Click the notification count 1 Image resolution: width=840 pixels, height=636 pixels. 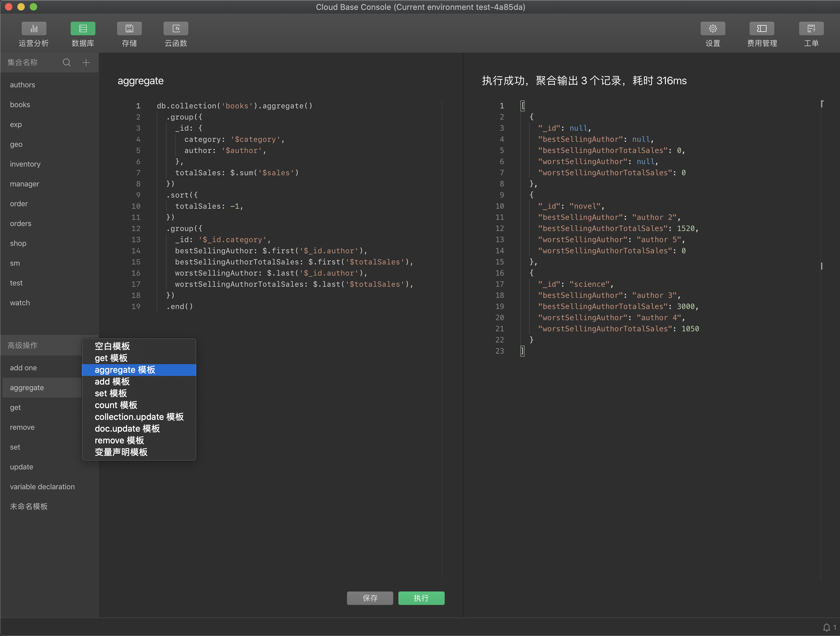tap(835, 628)
